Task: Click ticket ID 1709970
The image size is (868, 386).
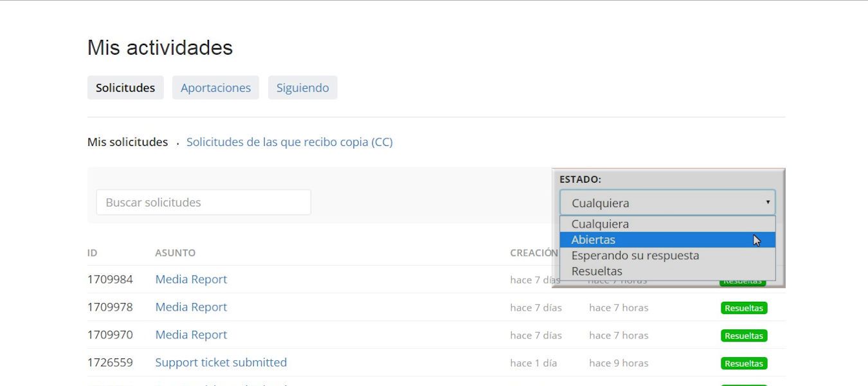Action: (110, 335)
